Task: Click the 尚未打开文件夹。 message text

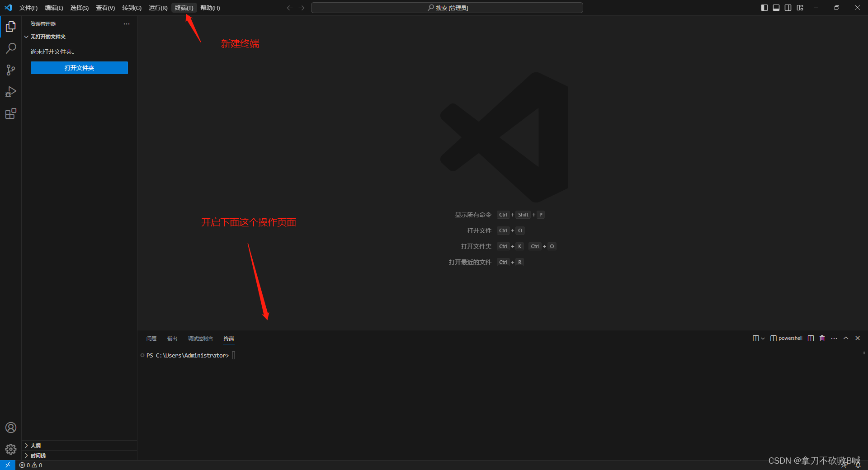Action: pos(52,52)
